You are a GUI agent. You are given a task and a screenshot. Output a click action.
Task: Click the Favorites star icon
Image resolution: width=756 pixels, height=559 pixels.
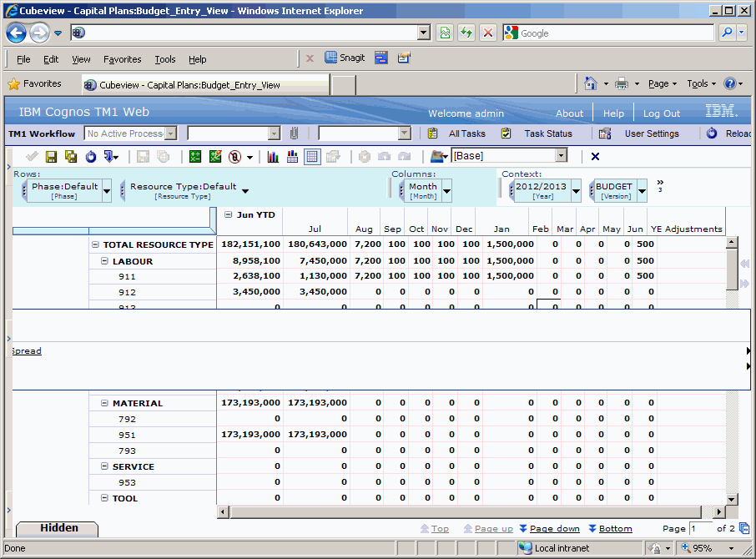pos(14,83)
